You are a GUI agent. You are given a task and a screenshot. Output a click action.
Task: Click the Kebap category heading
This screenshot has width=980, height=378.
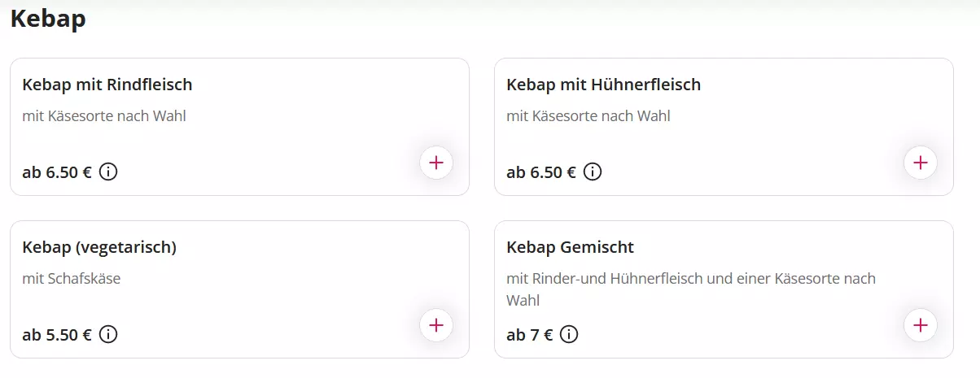(48, 18)
